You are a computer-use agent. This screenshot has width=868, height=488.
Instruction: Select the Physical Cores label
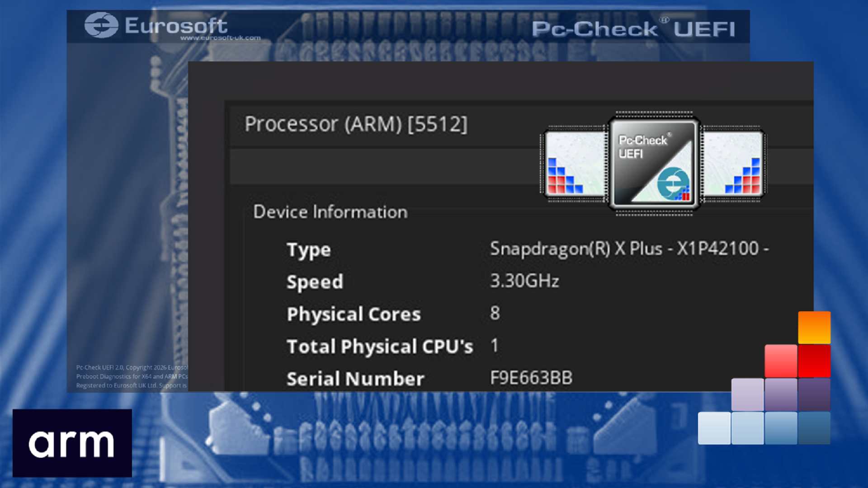(x=354, y=314)
